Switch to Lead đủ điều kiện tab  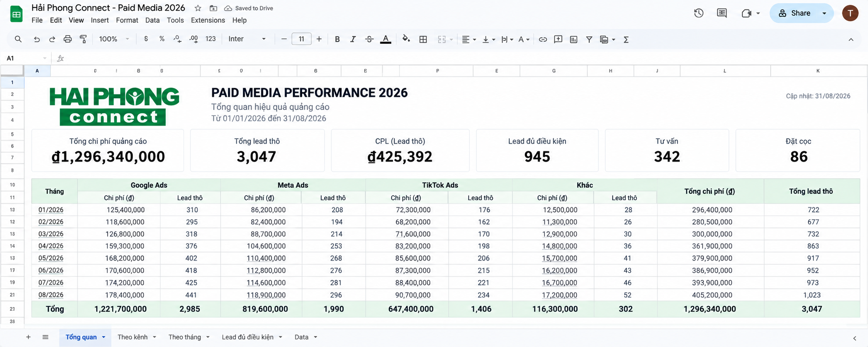pyautogui.click(x=248, y=337)
